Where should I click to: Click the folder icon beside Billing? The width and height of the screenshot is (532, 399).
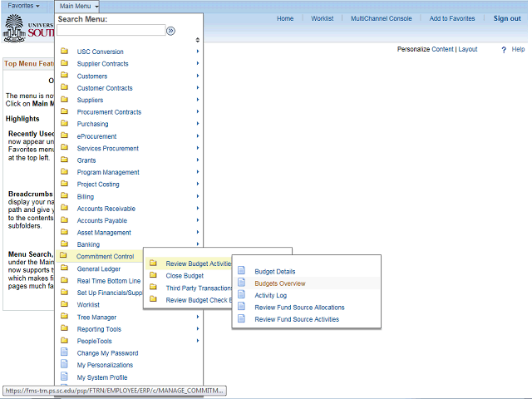(x=64, y=196)
